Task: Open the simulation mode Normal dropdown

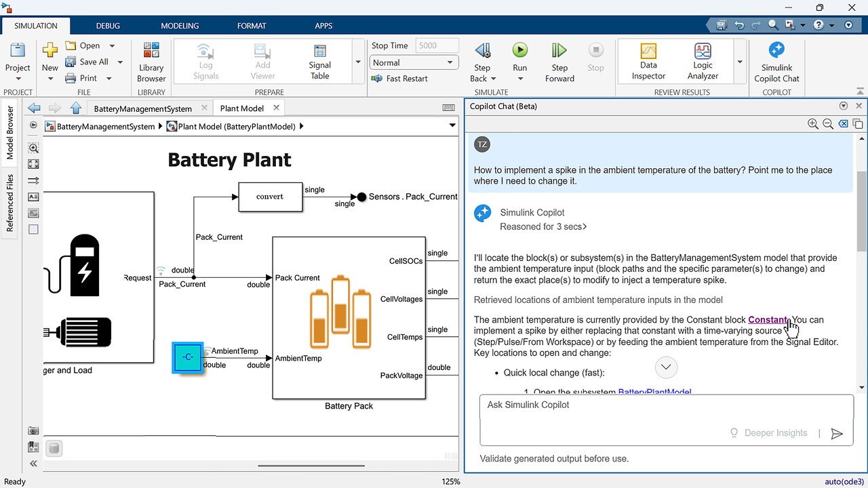Action: point(414,62)
